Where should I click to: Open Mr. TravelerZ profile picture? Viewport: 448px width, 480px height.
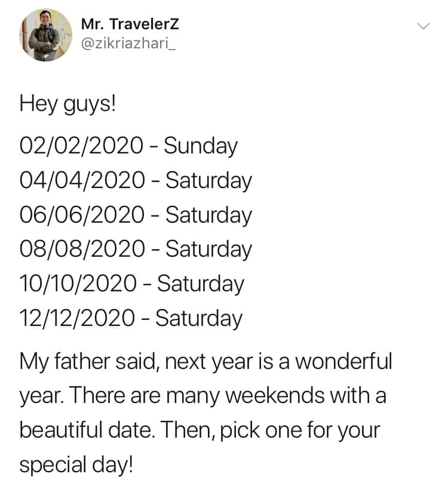[x=46, y=35]
